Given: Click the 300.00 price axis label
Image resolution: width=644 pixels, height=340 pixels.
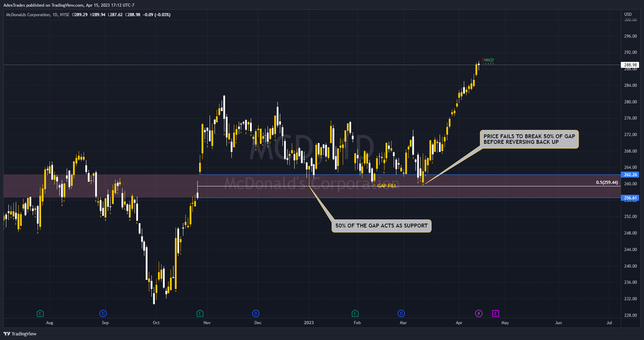Looking at the screenshot, I should coord(630,20).
